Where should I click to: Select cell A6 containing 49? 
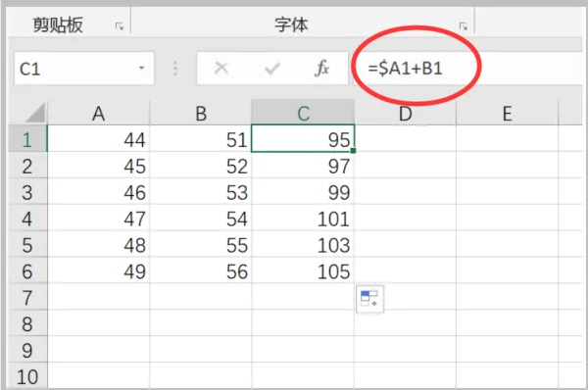pyautogui.click(x=99, y=270)
